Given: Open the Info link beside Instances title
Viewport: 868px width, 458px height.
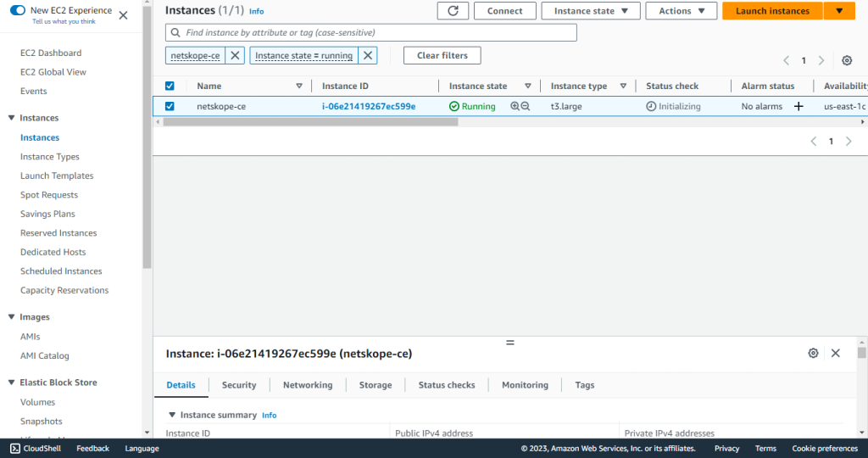Looking at the screenshot, I should point(256,11).
